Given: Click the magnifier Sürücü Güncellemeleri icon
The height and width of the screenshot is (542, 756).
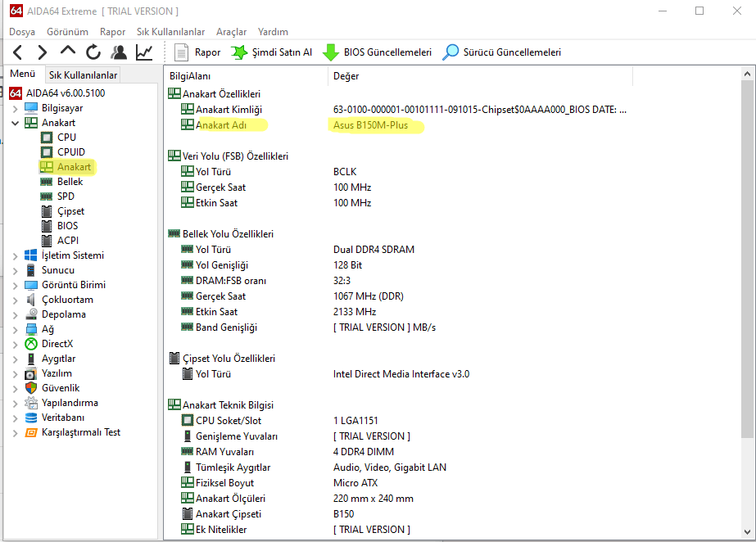Looking at the screenshot, I should click(x=450, y=52).
